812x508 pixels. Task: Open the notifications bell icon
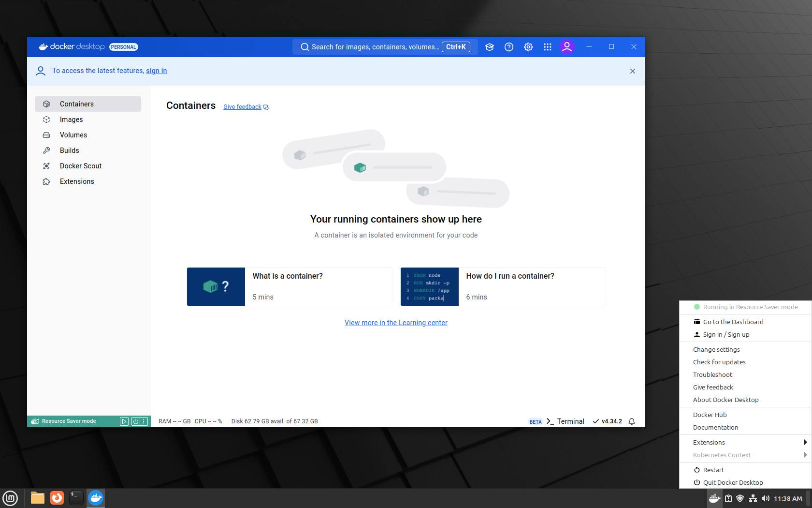(632, 421)
